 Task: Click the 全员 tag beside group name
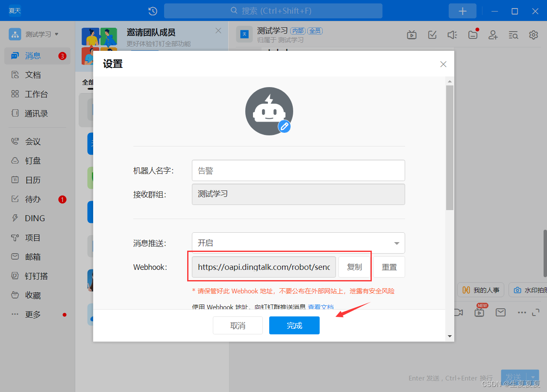click(x=315, y=31)
